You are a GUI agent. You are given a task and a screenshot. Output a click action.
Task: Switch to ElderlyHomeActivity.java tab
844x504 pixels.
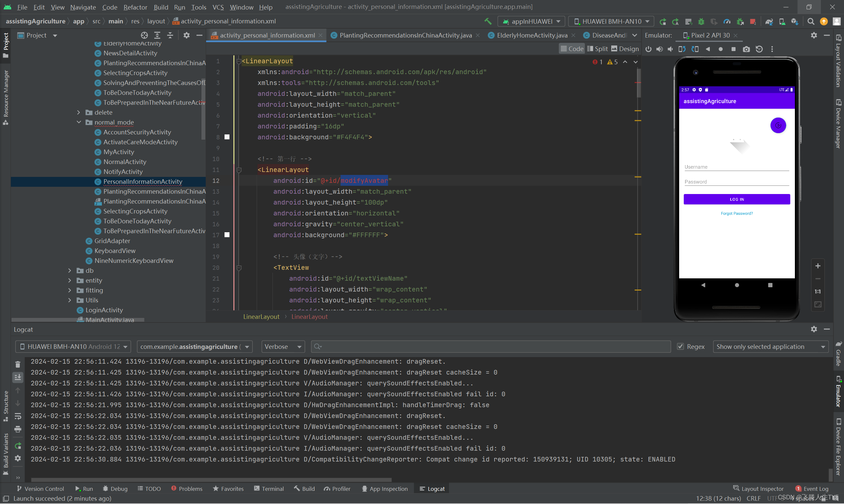tap(532, 35)
